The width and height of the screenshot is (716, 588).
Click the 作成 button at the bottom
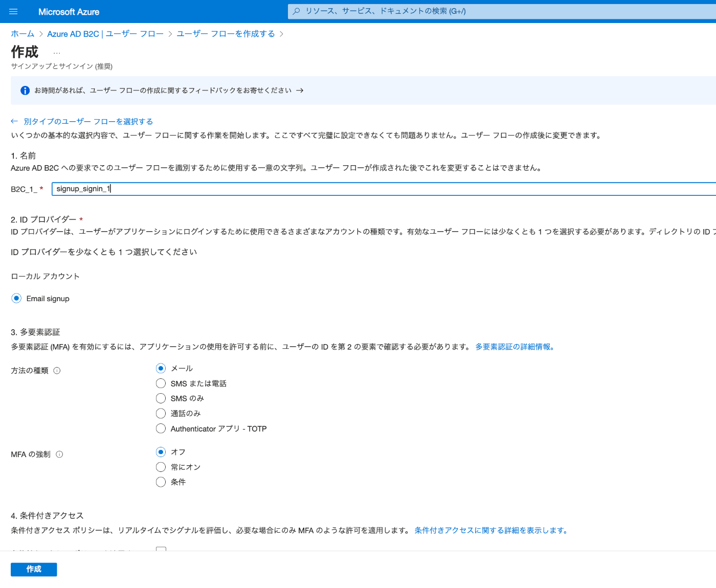click(34, 569)
